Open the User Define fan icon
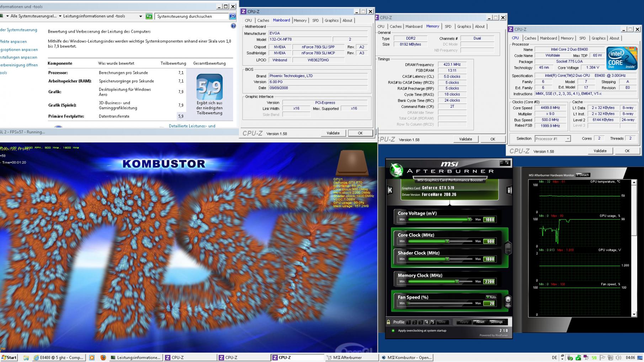Screen dimensions: 644x362 (x=508, y=301)
